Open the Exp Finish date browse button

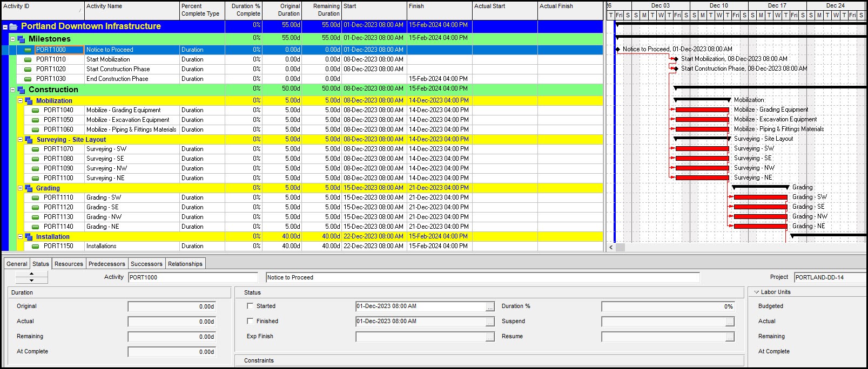tap(490, 337)
